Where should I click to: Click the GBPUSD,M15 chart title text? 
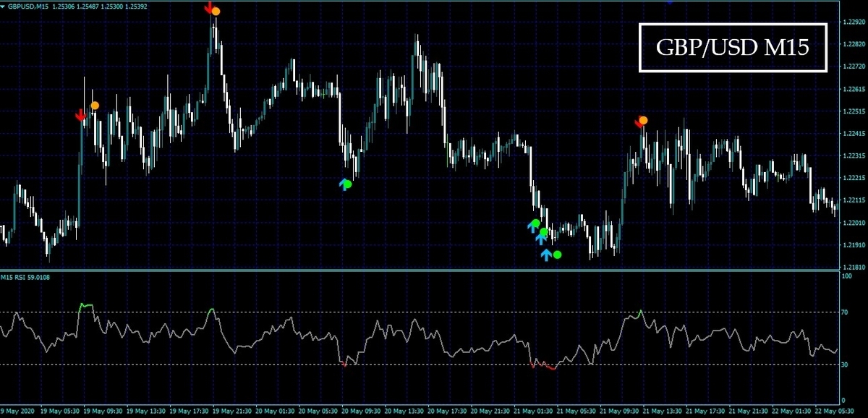click(x=29, y=7)
